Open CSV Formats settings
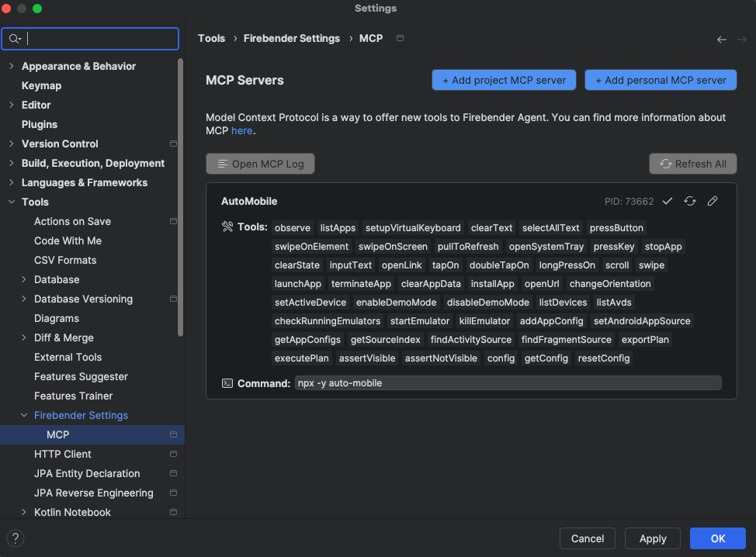Viewport: 756px width, 557px height. tap(65, 260)
